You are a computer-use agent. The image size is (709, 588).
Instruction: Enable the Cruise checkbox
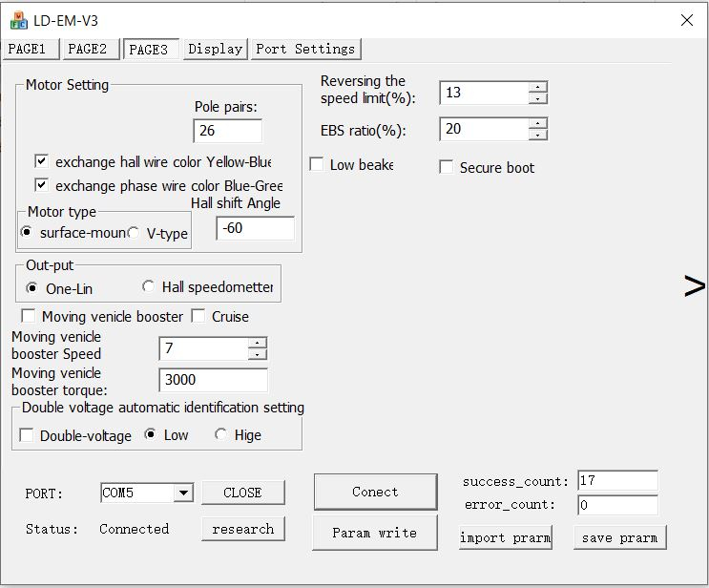tap(198, 316)
